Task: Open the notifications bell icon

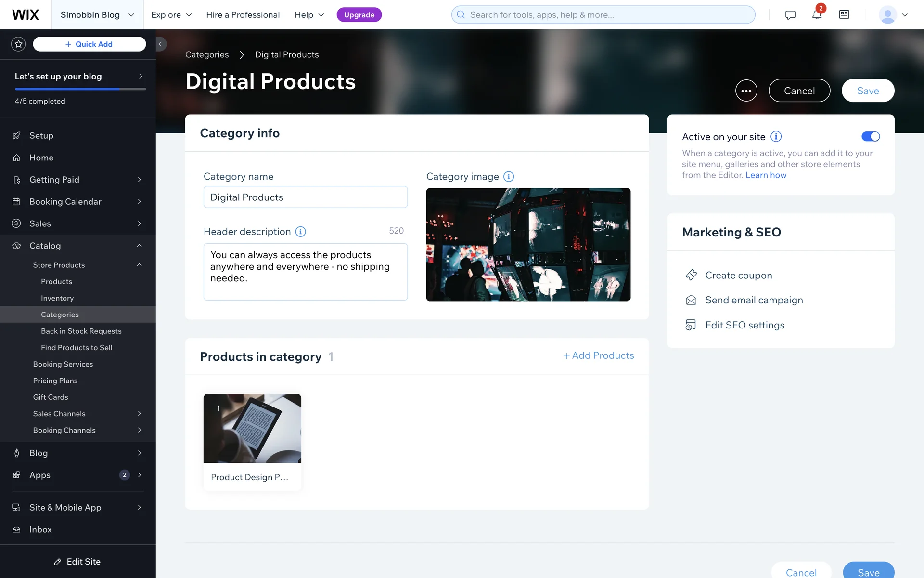Action: click(817, 15)
